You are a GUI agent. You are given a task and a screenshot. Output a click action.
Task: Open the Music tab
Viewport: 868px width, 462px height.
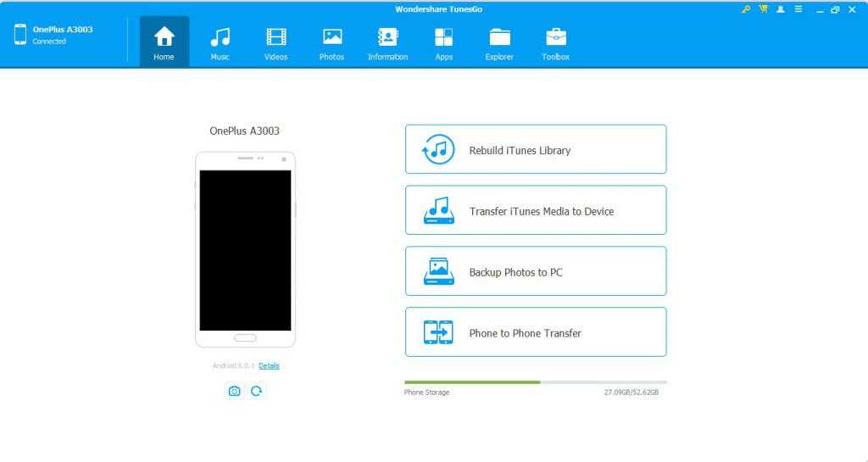coord(220,43)
